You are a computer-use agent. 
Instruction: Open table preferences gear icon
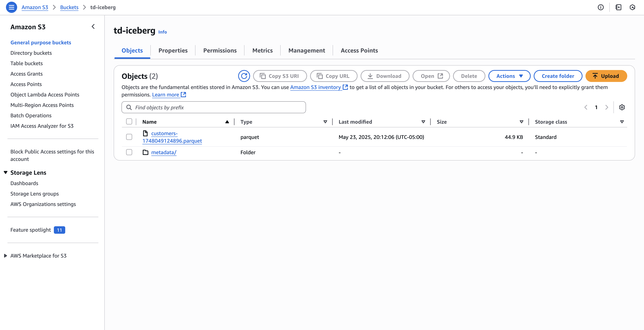(622, 107)
